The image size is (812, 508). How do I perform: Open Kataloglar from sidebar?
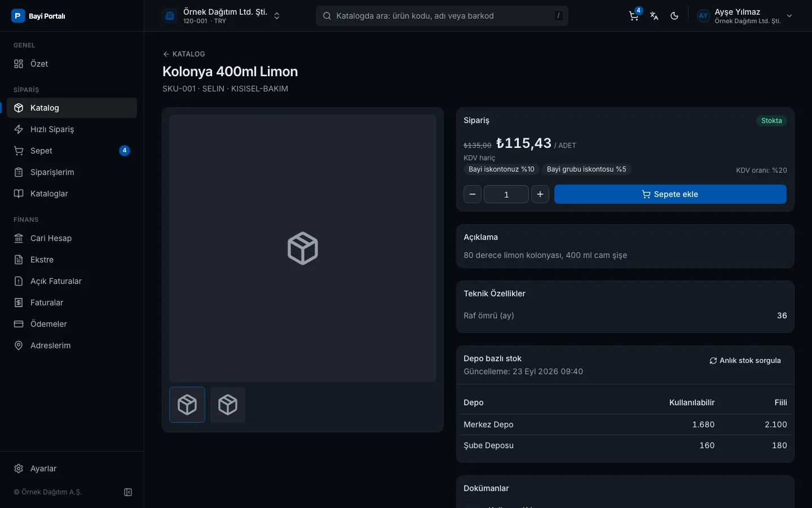72,194
